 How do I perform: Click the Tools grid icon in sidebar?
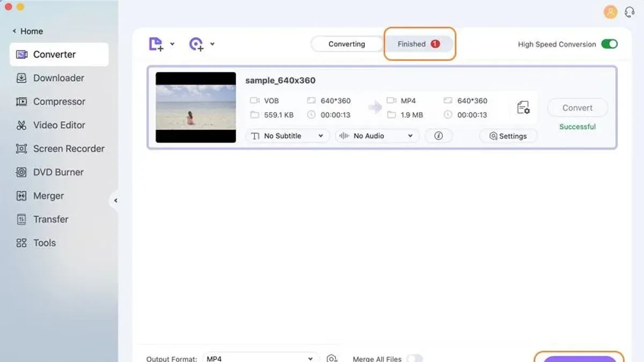tap(21, 243)
